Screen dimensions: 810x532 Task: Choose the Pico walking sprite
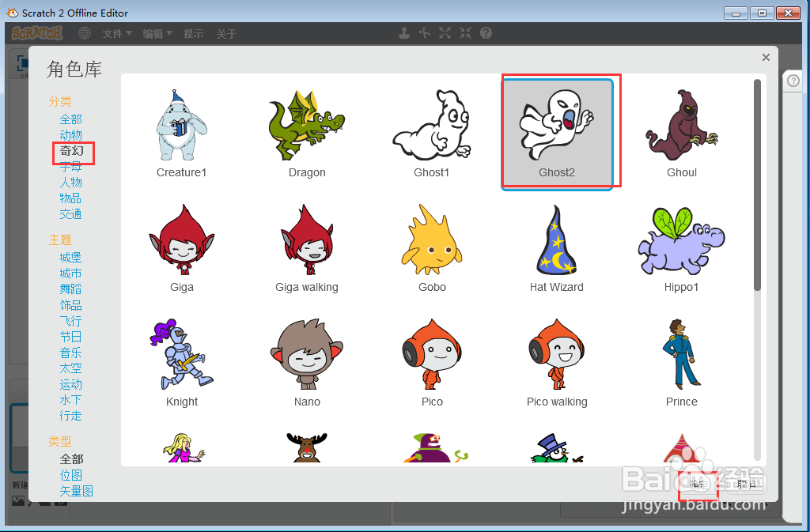tap(557, 363)
